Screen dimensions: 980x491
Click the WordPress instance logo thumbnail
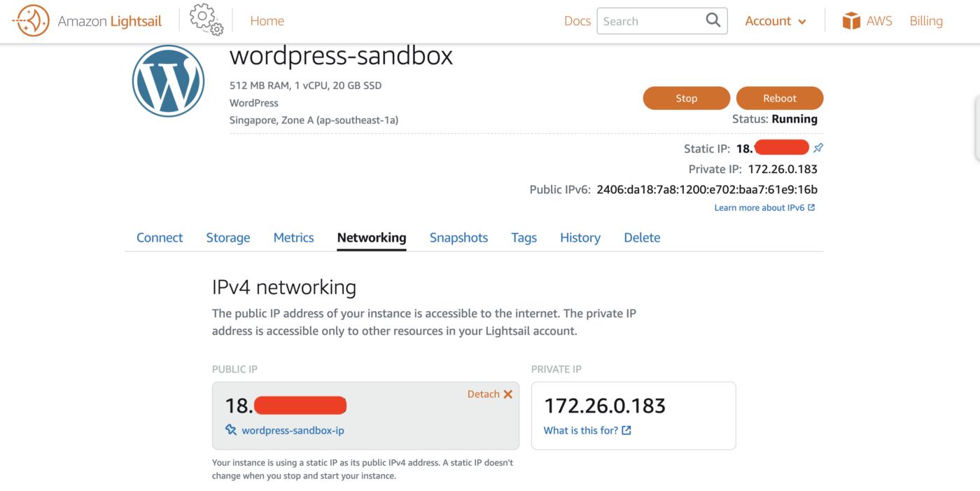168,80
